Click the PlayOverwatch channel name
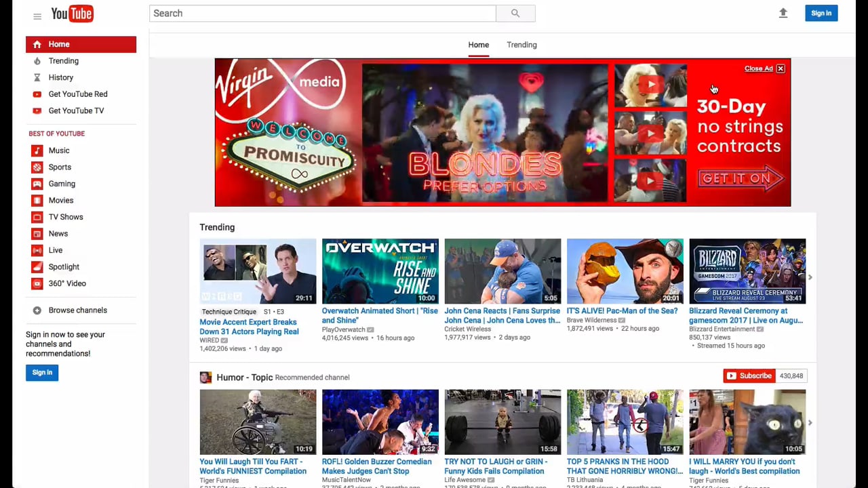Viewport: 868px width, 488px height. coord(343,329)
